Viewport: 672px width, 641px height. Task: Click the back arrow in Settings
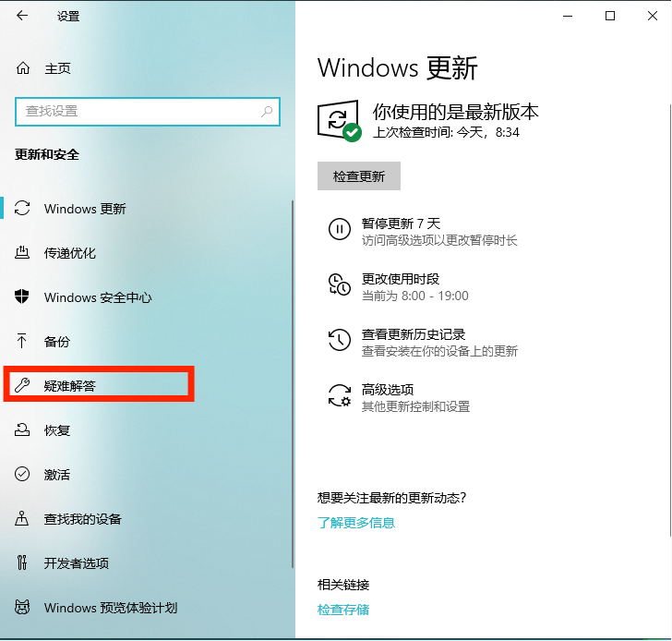(22, 17)
